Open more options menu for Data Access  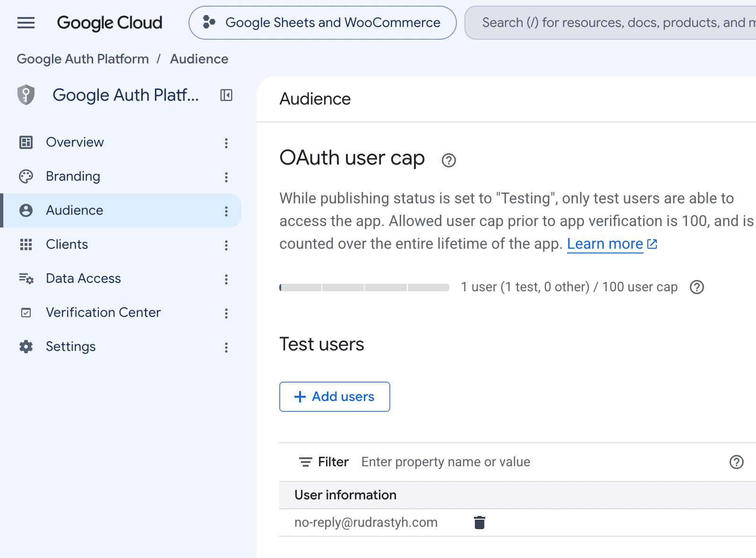pyautogui.click(x=226, y=279)
